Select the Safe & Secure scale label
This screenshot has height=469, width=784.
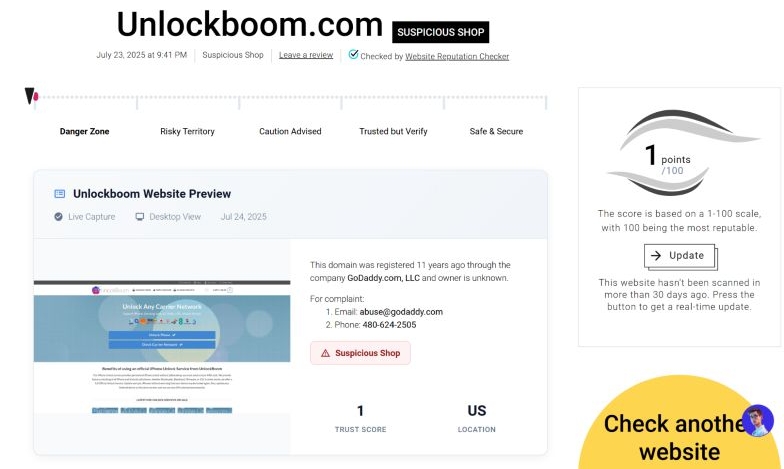click(x=496, y=132)
